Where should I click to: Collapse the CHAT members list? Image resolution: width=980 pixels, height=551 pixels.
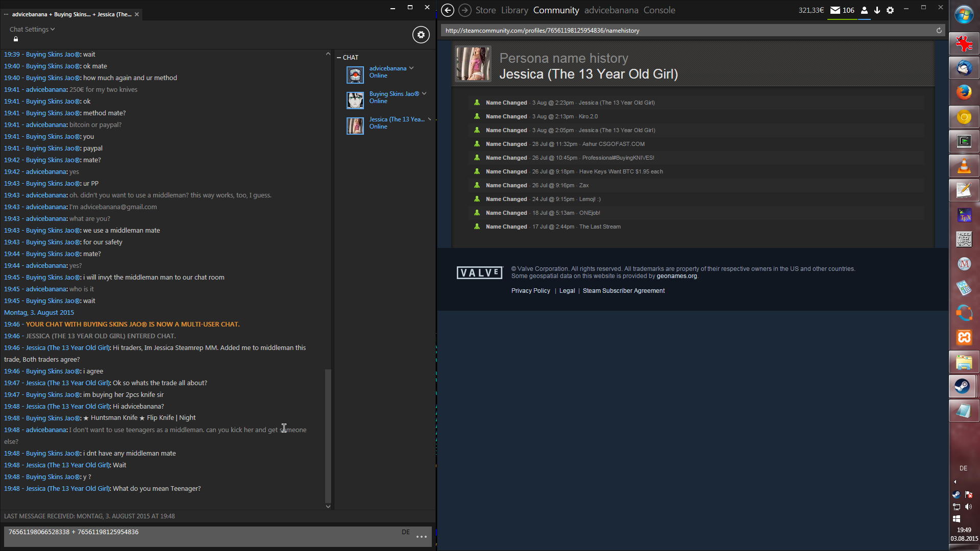(x=339, y=58)
